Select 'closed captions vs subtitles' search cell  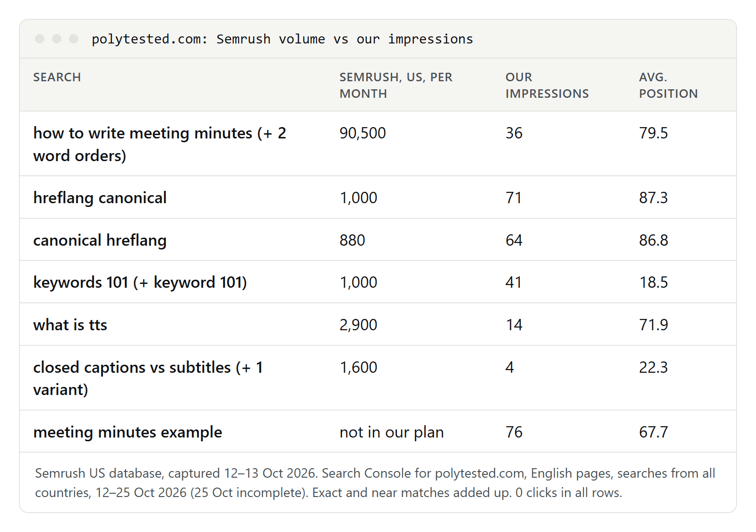coord(148,378)
